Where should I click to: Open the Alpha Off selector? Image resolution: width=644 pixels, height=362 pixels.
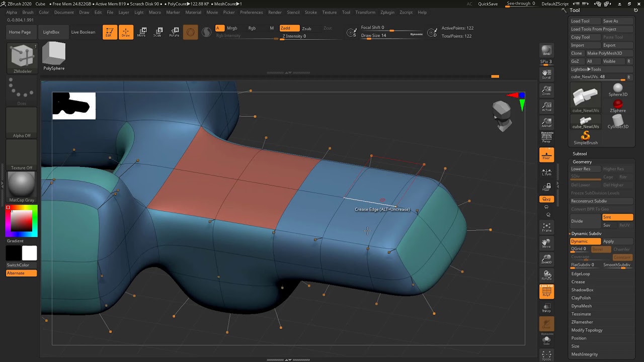pyautogui.click(x=22, y=124)
